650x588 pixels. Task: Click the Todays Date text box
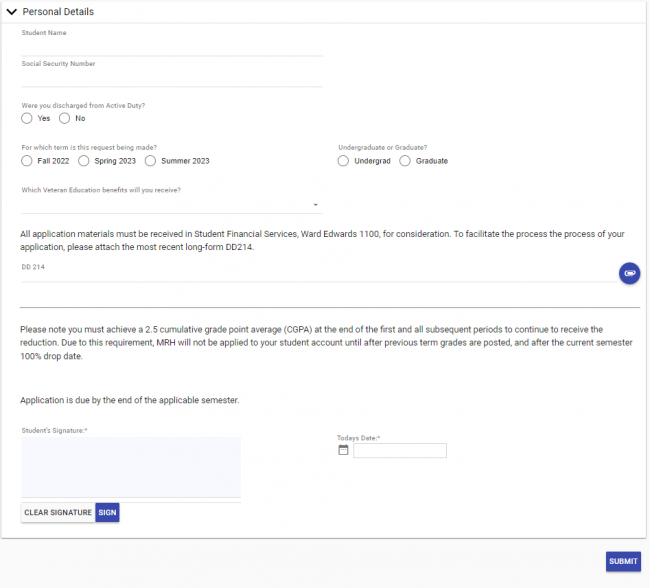(400, 451)
